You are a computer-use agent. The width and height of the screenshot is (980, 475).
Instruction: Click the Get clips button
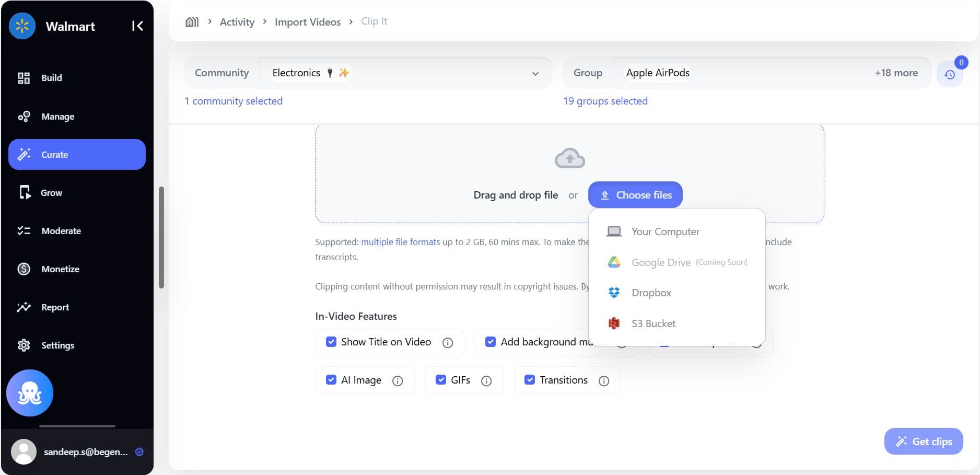[x=924, y=442]
